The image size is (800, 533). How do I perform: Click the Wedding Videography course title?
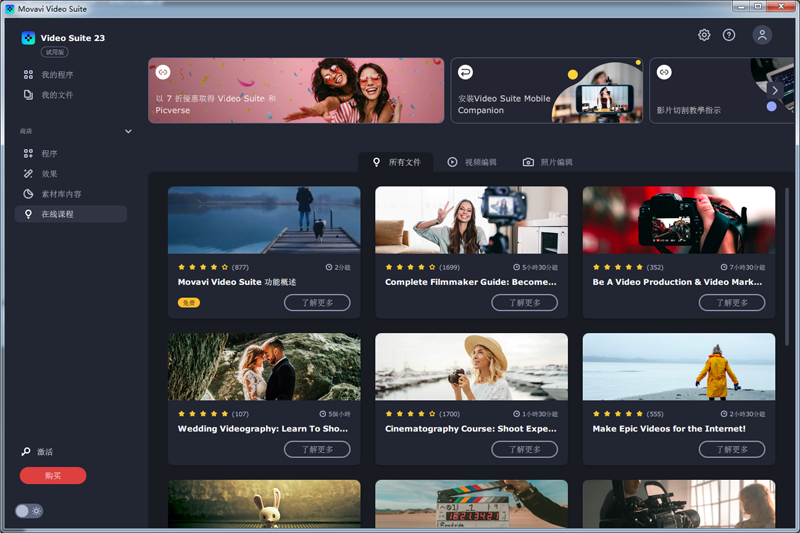(263, 428)
